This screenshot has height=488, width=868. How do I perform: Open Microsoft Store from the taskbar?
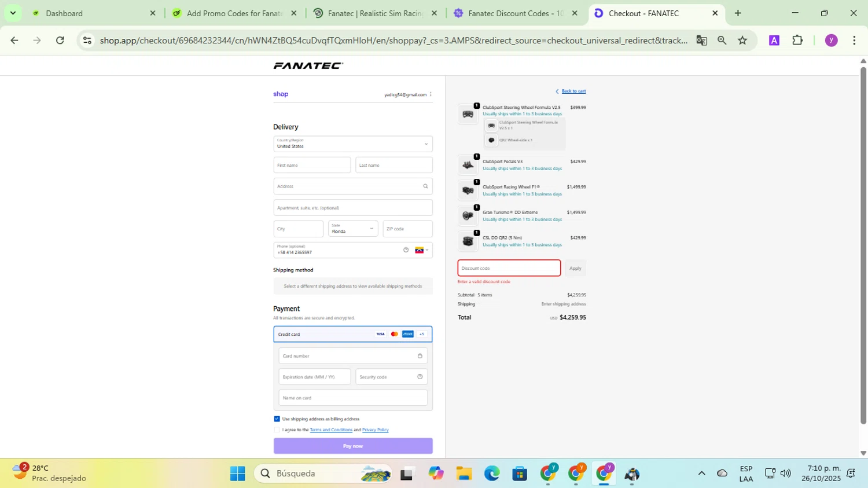520,474
